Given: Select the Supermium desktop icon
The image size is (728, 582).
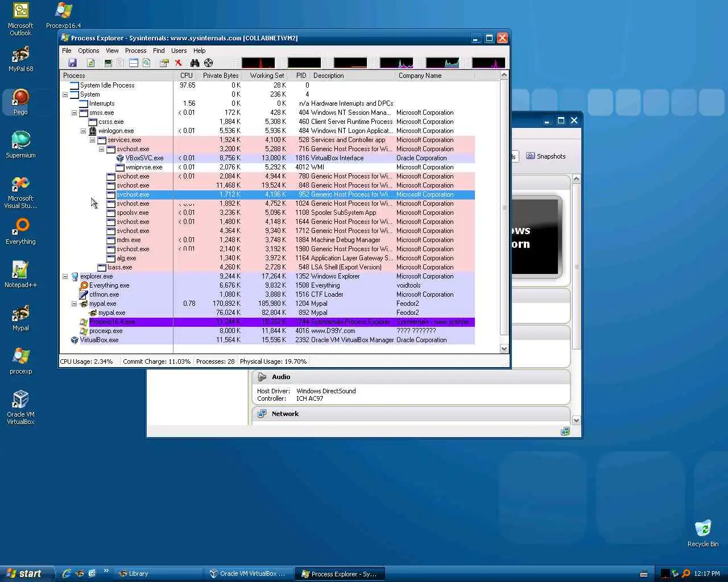Looking at the screenshot, I should point(20,145).
